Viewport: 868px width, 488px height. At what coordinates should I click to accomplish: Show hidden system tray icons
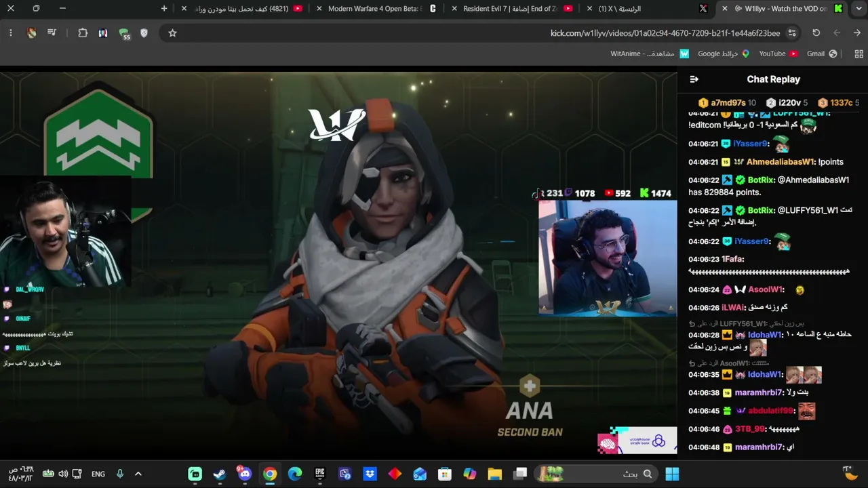coord(138,474)
